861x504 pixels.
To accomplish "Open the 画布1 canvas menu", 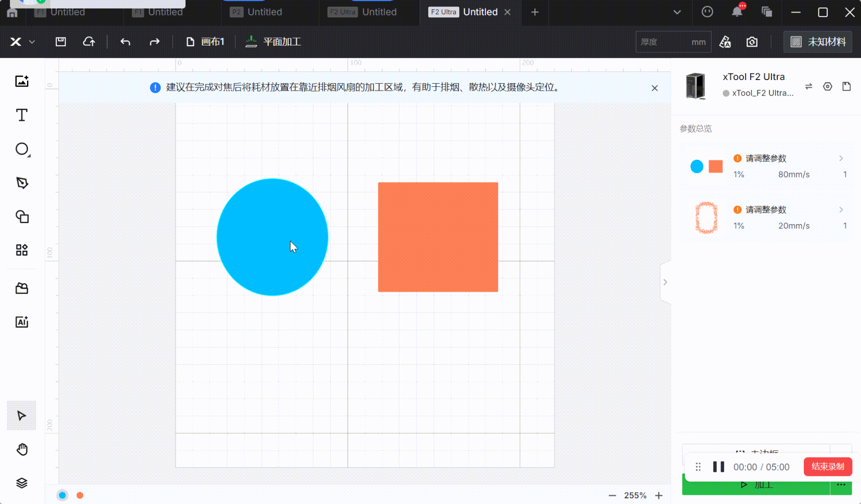I will 205,42.
